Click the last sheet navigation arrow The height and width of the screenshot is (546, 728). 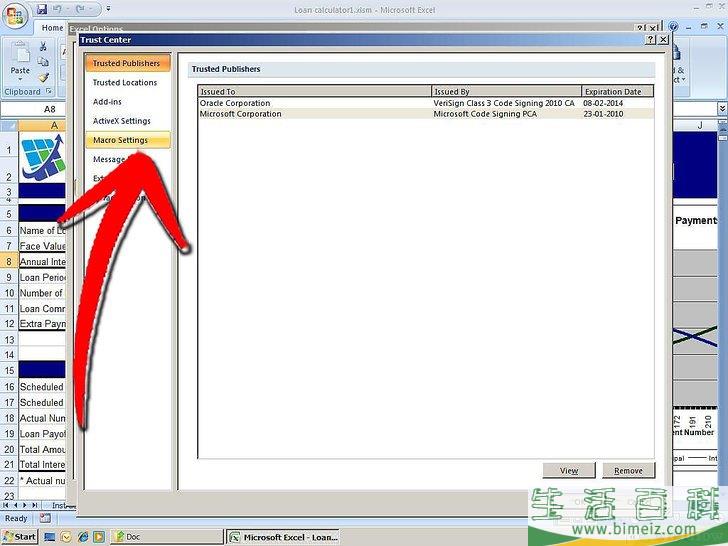pyautogui.click(x=34, y=505)
